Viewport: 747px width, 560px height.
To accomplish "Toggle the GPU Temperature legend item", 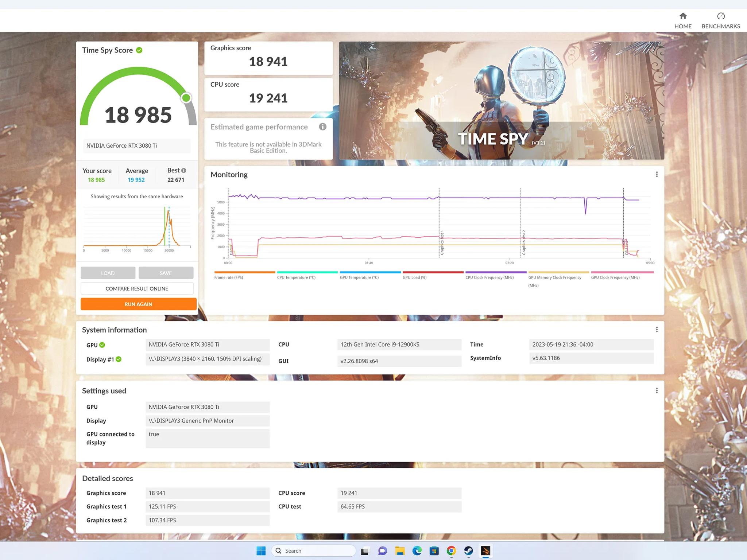I will [x=370, y=275].
